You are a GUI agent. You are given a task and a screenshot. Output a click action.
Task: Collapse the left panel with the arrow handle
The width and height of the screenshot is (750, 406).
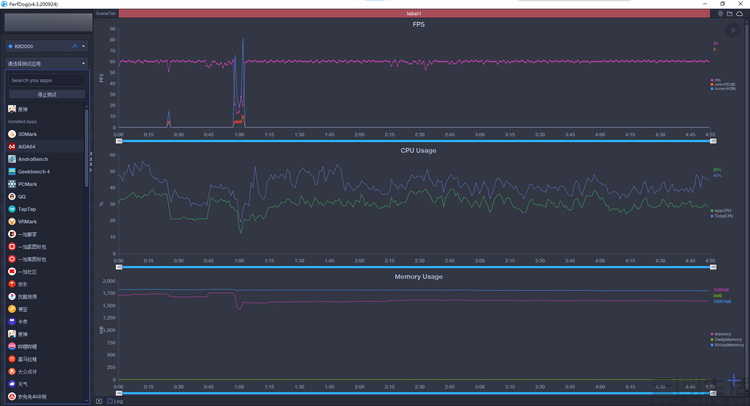point(91,162)
